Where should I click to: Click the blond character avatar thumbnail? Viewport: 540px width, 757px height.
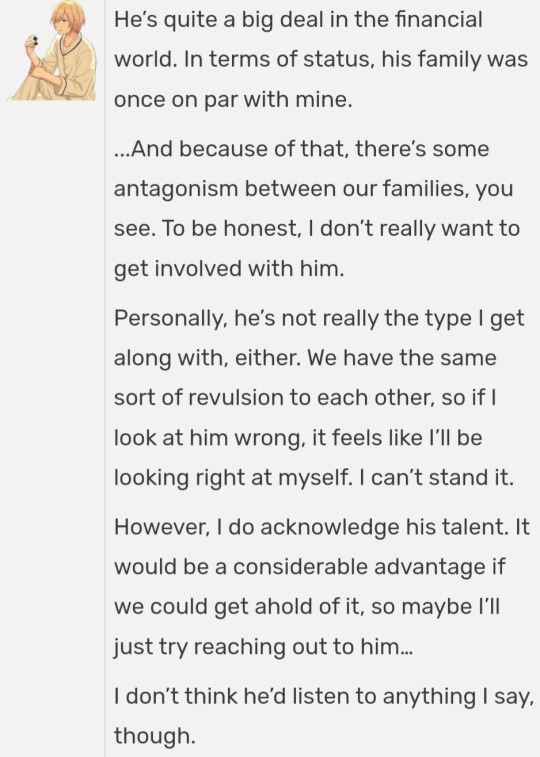[x=52, y=51]
